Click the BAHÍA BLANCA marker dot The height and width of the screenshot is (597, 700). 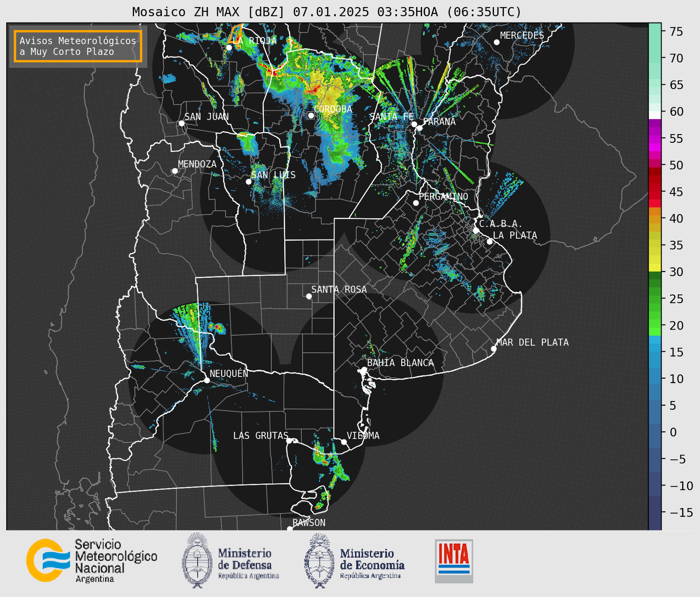coord(364,369)
